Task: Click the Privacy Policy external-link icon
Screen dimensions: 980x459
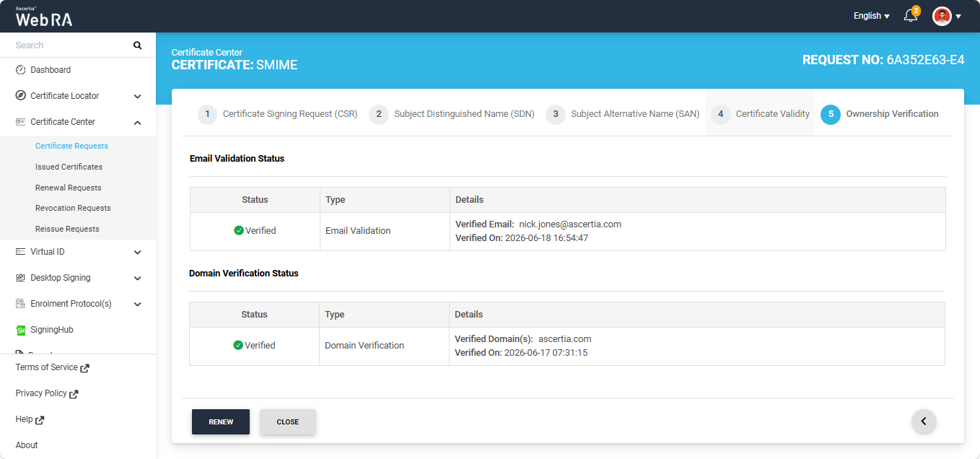Action: (74, 394)
